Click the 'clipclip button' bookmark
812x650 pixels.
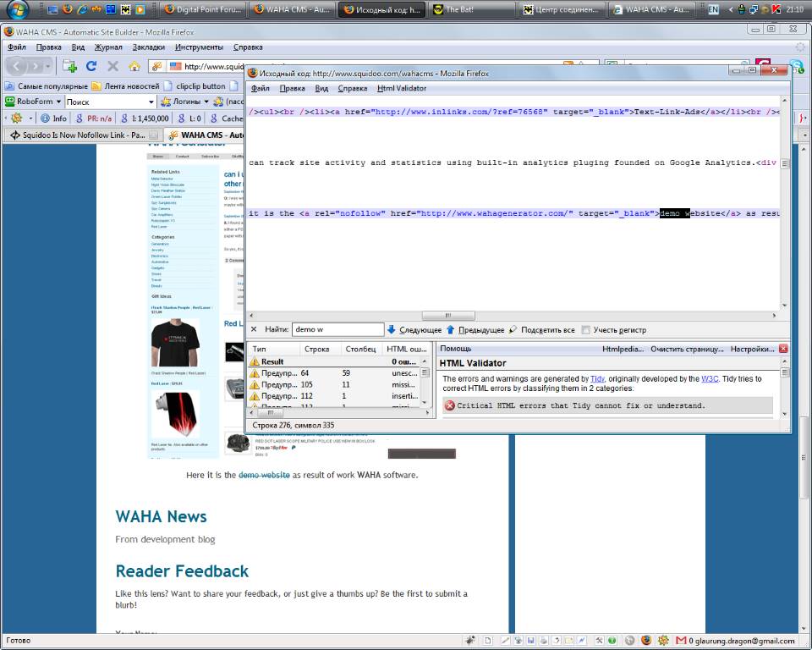coord(195,86)
